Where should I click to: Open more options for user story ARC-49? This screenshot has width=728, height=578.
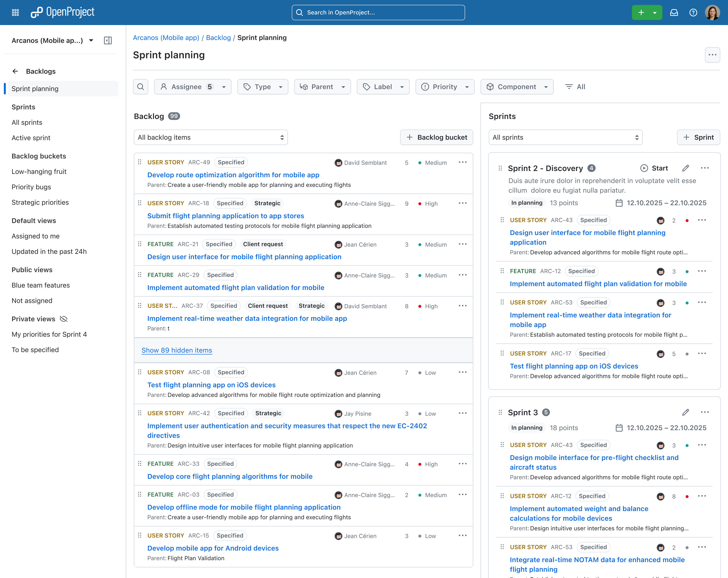coord(463,163)
